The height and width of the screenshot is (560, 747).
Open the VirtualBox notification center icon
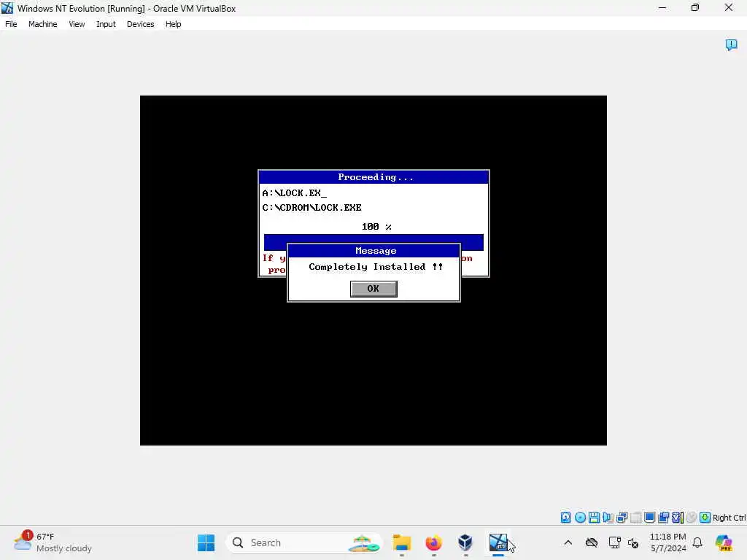[x=731, y=44]
